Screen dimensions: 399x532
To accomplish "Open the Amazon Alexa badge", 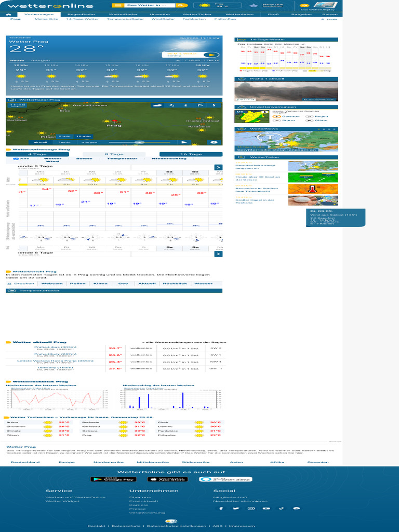I will coord(225,479).
